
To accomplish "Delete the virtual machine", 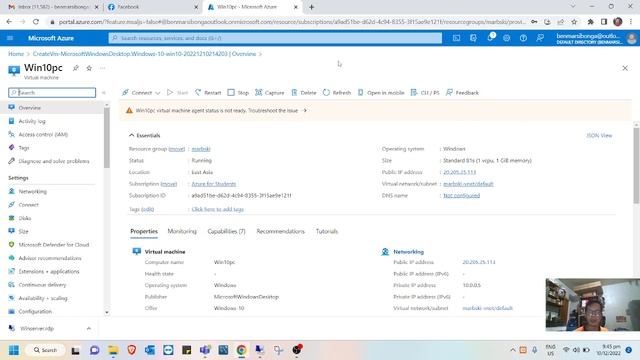I will point(304,93).
